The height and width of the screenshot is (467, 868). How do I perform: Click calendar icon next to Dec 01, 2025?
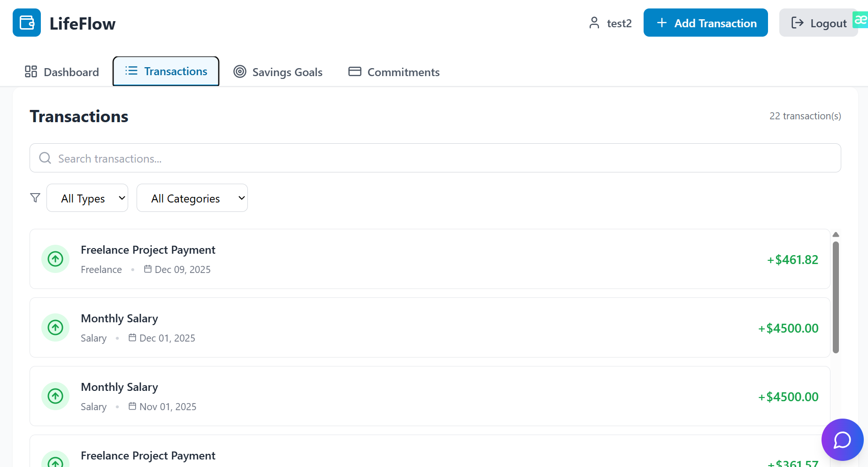132,337
